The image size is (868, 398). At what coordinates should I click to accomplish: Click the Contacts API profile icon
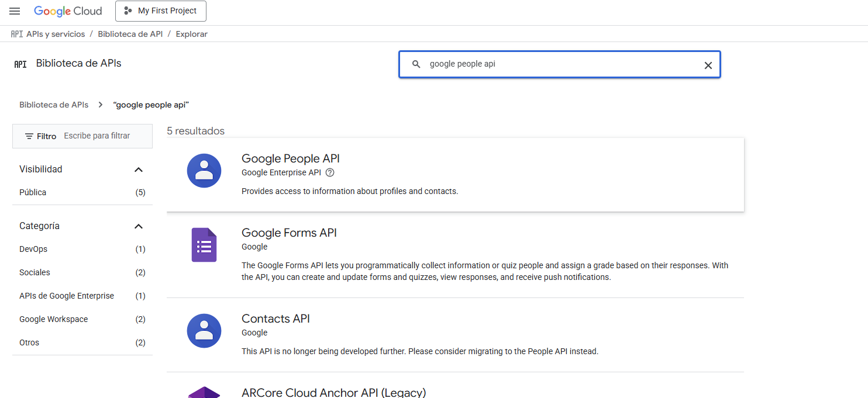(x=204, y=331)
